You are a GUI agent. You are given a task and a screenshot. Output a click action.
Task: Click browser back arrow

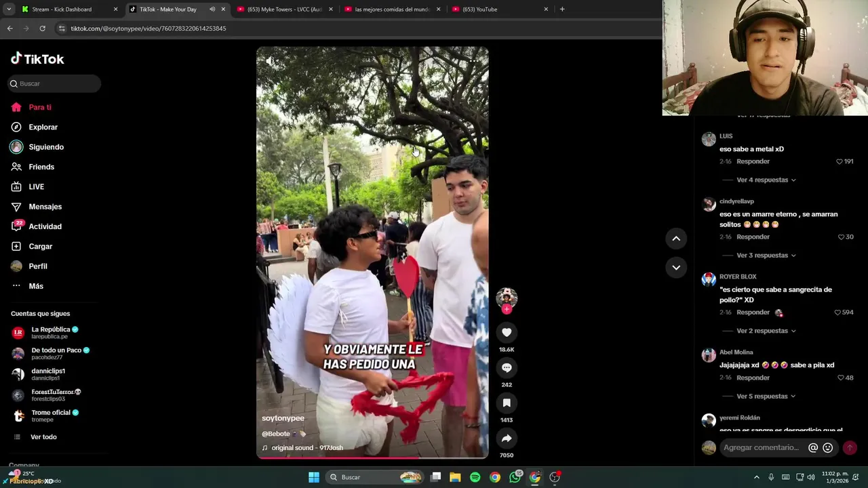tap(9, 28)
